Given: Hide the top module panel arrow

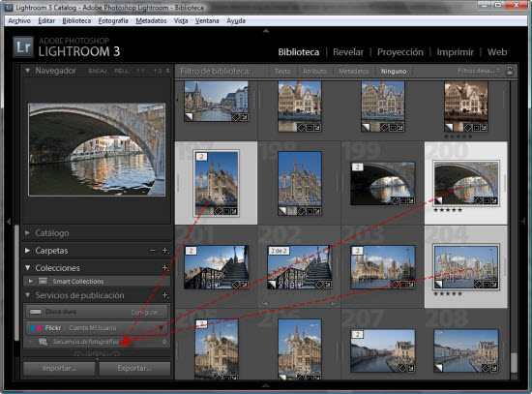Looking at the screenshot, I should pos(266,31).
